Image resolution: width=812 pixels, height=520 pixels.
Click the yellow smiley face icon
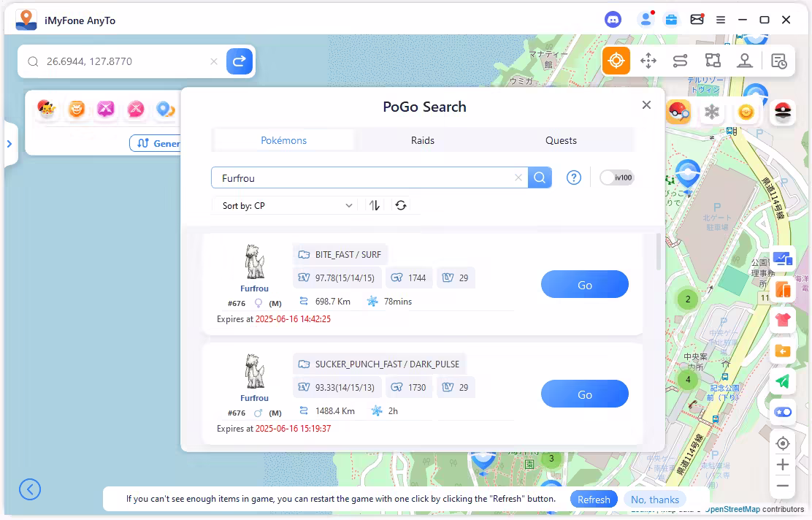pyautogui.click(x=746, y=112)
